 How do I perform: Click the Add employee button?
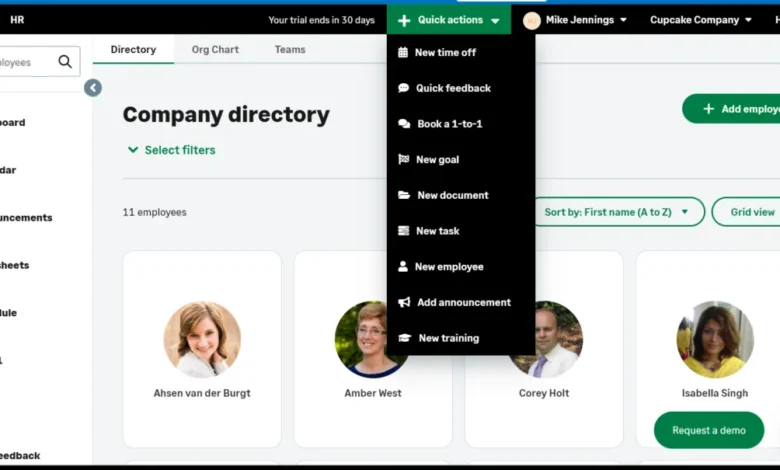(734, 109)
